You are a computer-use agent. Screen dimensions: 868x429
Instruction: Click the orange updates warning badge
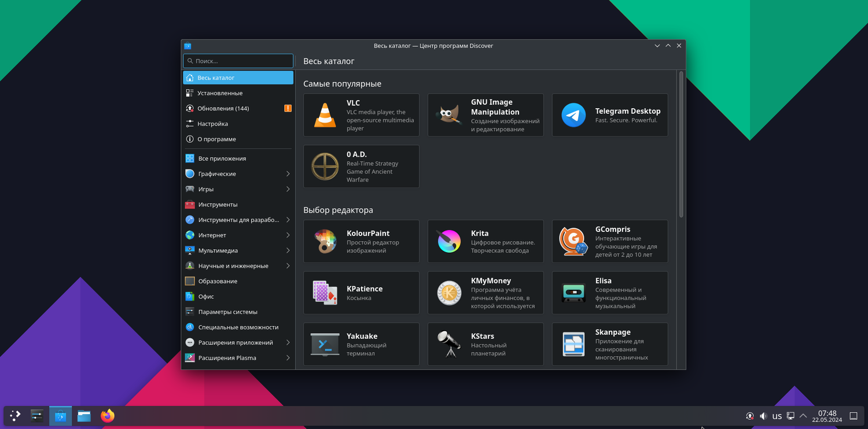coord(288,108)
